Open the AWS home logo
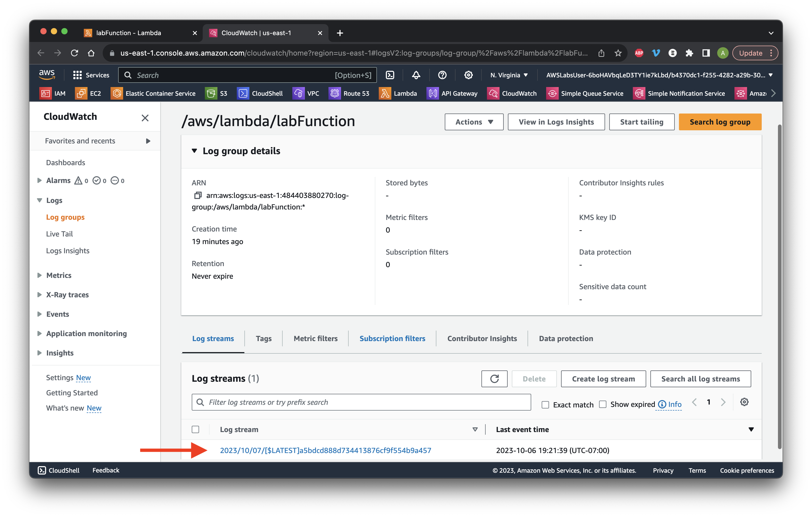 click(47, 74)
